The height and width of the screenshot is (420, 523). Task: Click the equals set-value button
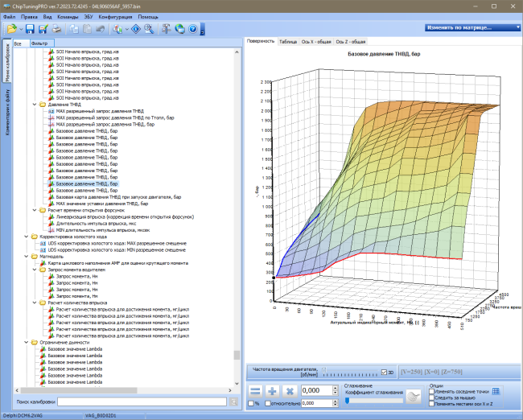pyautogui.click(x=256, y=391)
